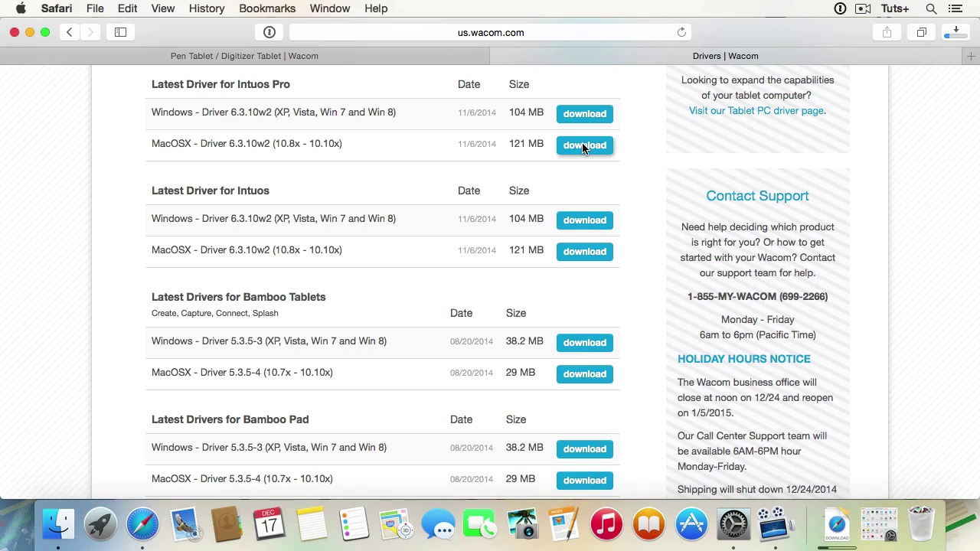
Task: Open iPhoto from the Dock
Action: pos(522,524)
